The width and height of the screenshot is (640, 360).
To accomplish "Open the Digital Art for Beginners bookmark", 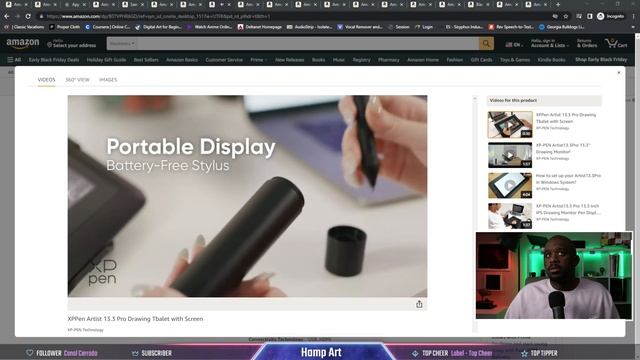I will (158, 27).
